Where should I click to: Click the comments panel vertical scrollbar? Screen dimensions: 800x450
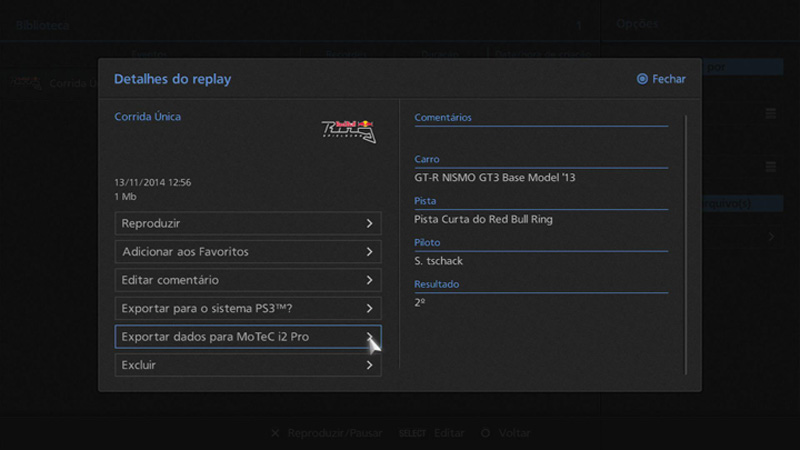point(686,240)
